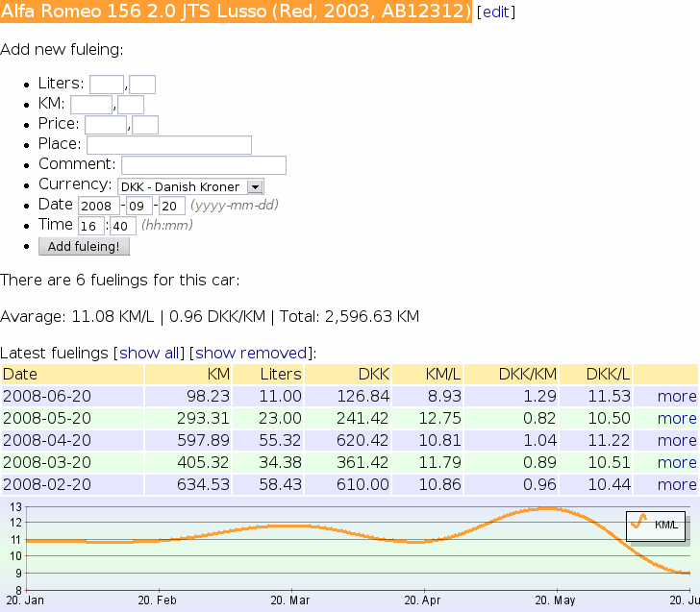The image size is (700, 612).
Task: Click the KM value 98.23
Action: tap(208, 396)
